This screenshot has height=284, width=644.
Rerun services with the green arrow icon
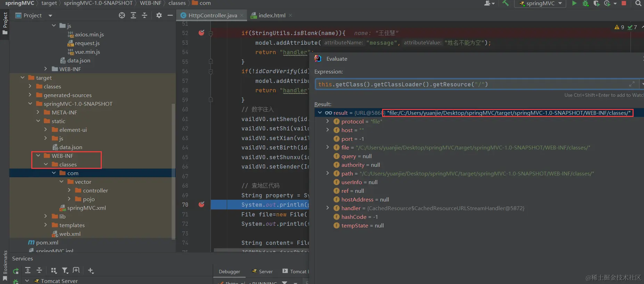pyautogui.click(x=16, y=271)
